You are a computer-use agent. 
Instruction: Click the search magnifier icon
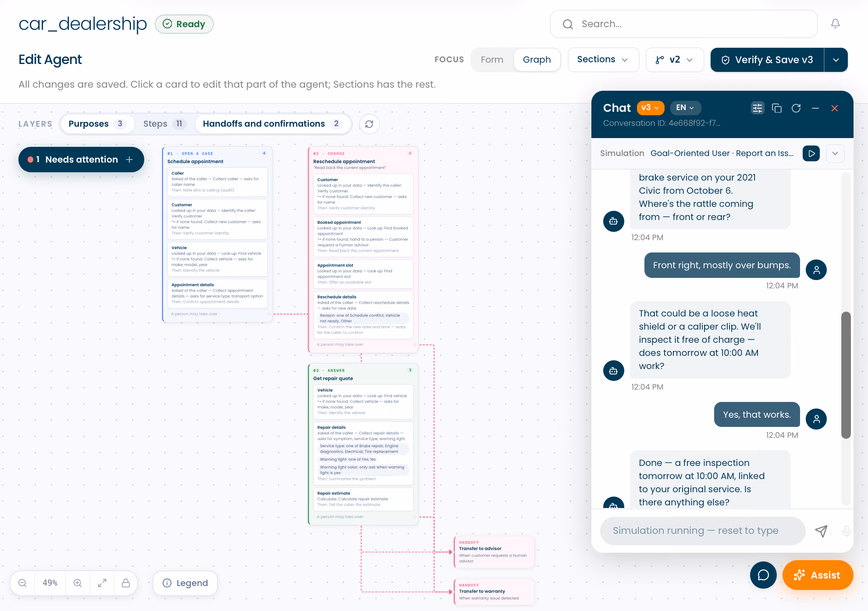point(568,24)
